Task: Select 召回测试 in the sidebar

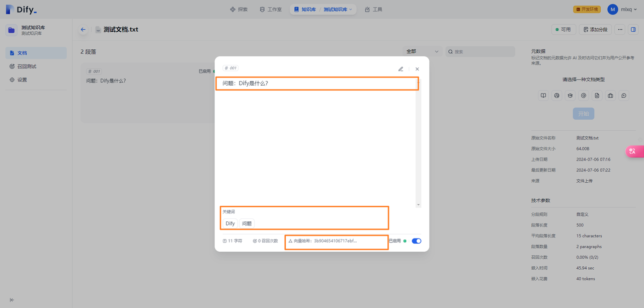Action: click(x=36, y=66)
